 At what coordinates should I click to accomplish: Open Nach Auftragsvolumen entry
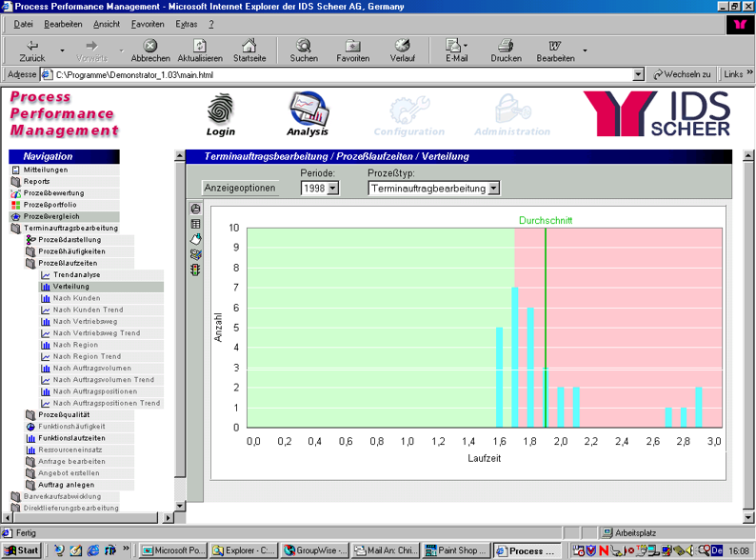click(x=101, y=368)
